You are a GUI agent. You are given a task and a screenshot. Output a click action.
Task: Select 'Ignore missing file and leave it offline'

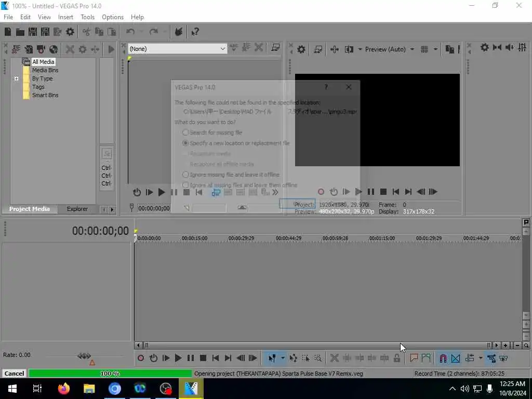click(185, 175)
